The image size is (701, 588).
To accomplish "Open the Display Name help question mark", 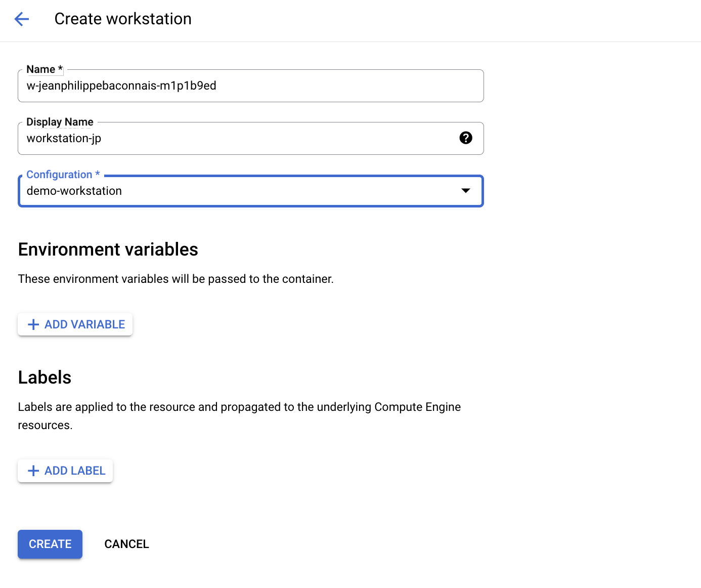I will pyautogui.click(x=465, y=138).
